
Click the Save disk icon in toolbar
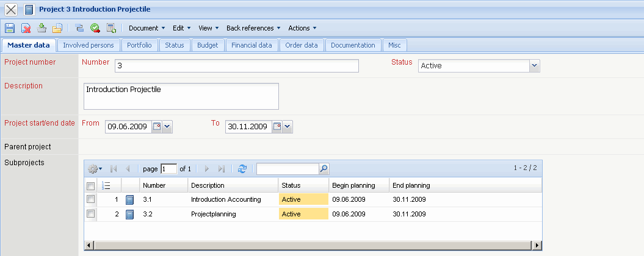9,28
